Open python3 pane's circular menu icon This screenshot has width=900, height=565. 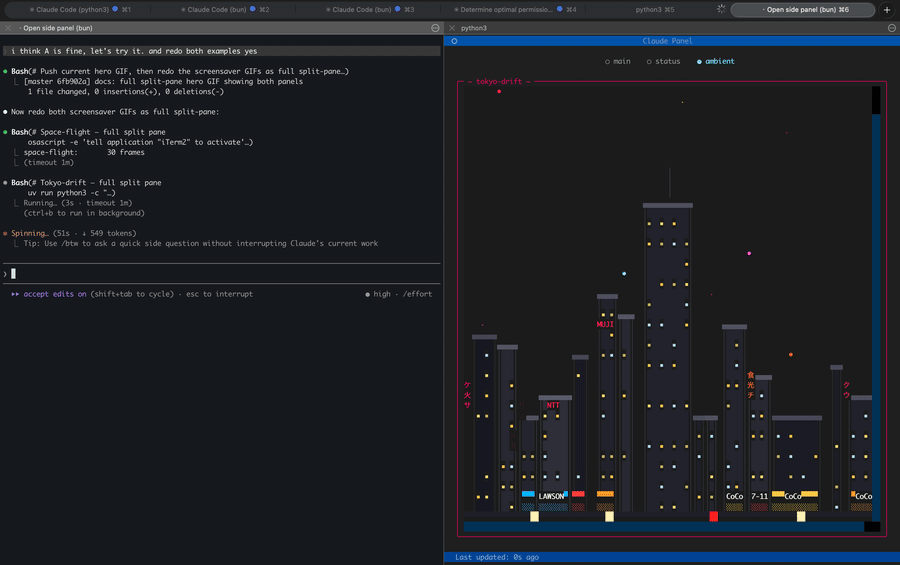point(891,28)
